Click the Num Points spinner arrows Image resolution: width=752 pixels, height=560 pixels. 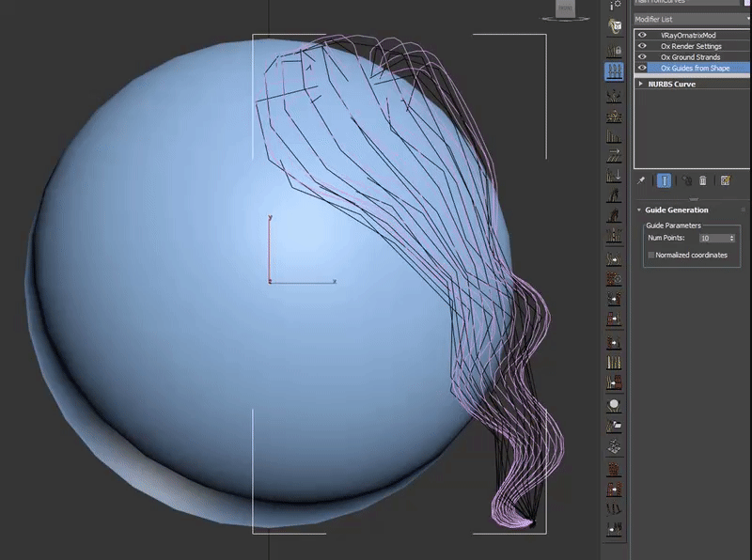[x=732, y=239]
